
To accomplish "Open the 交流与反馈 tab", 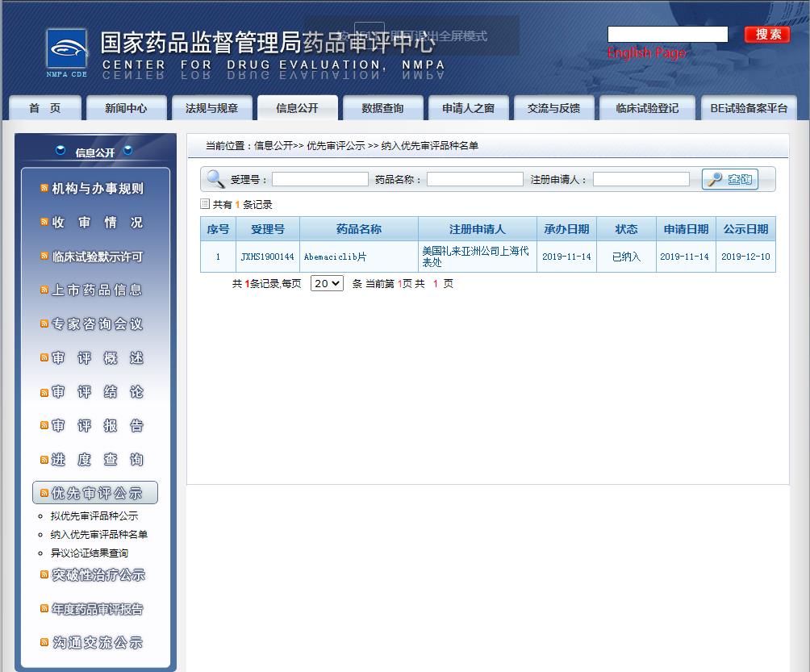I will (x=553, y=108).
